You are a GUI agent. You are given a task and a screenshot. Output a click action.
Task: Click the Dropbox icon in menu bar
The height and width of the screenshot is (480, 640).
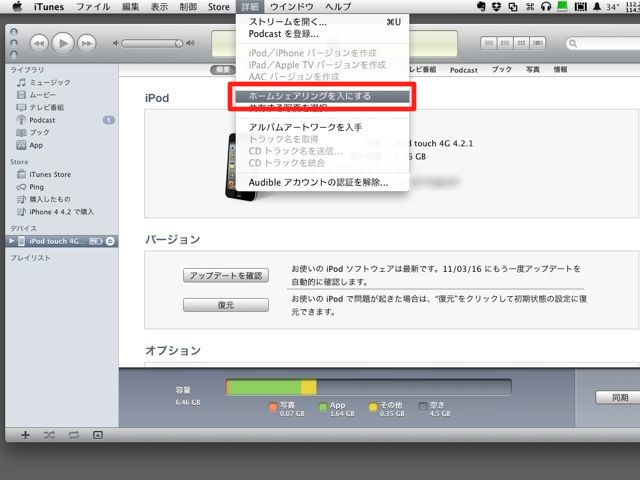pos(496,7)
